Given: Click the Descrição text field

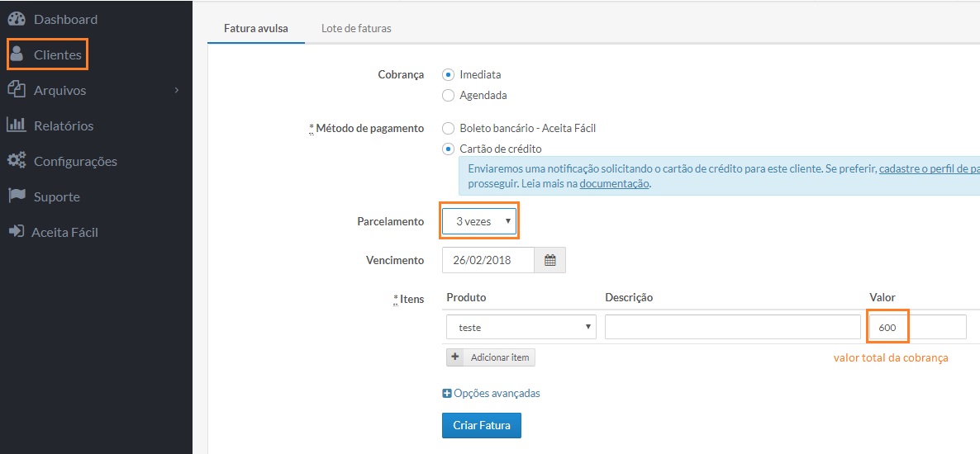Looking at the screenshot, I should 732,327.
